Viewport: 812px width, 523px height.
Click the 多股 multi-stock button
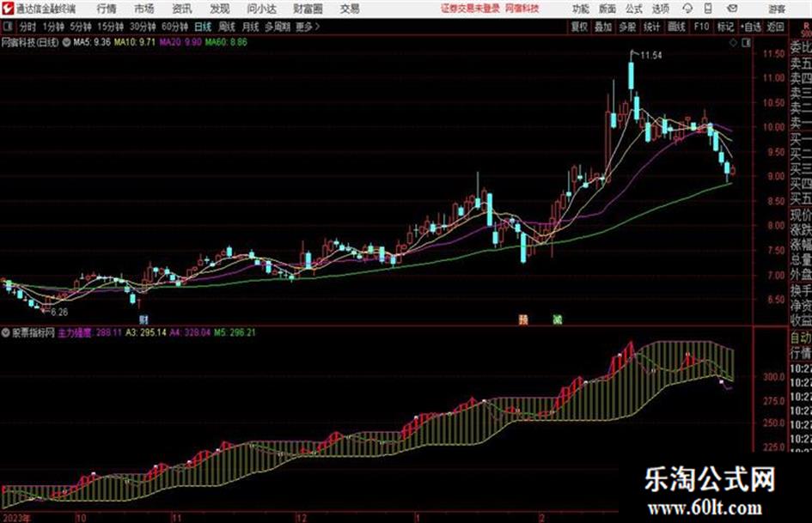tap(627, 27)
